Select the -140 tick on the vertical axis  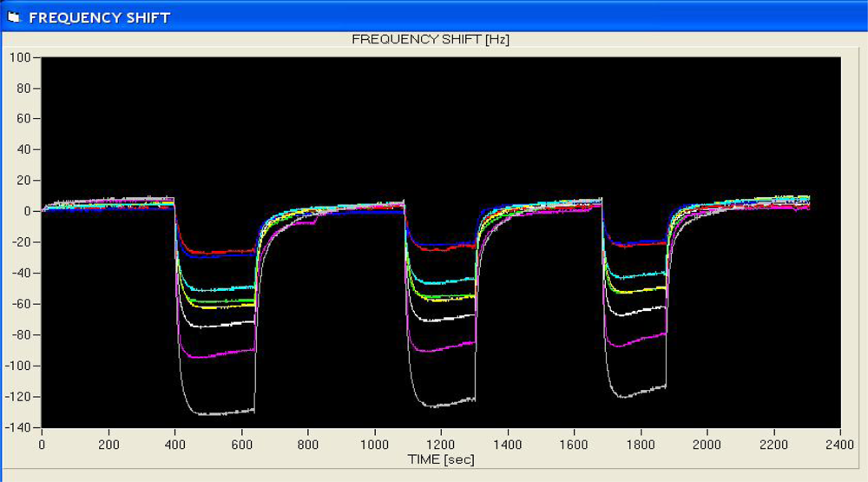tap(17, 428)
